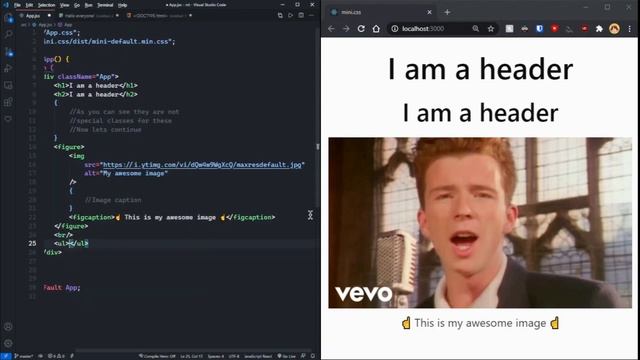Click the notifications bell in status bar
Image resolution: width=640 pixels, height=360 pixels.
(313, 356)
